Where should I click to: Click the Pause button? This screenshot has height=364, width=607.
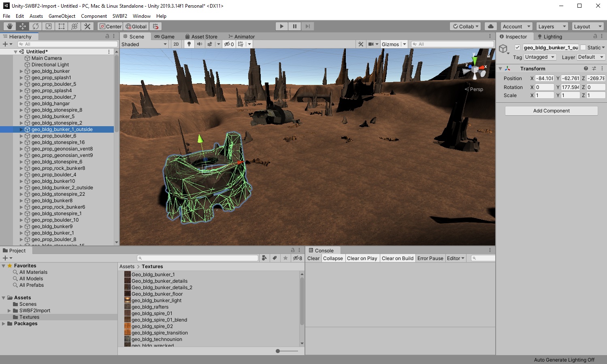click(294, 26)
